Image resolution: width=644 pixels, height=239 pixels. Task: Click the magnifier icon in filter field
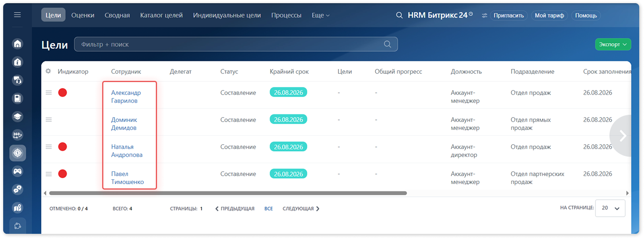(x=388, y=44)
